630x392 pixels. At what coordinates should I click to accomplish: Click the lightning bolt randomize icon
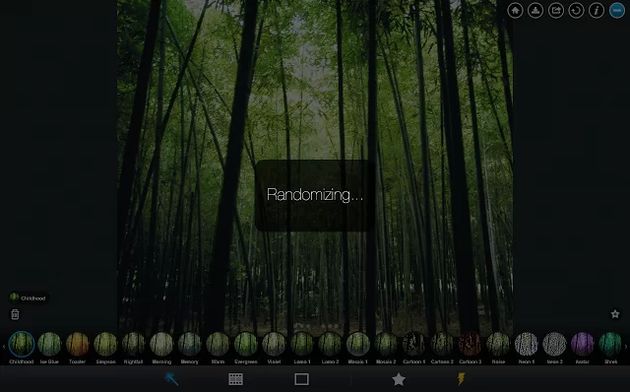[x=461, y=379]
